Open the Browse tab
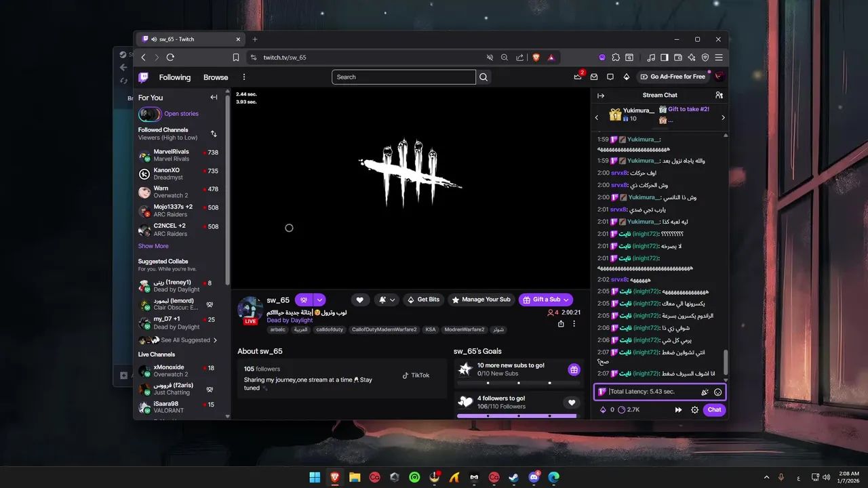This screenshot has width=868, height=488. coord(216,77)
